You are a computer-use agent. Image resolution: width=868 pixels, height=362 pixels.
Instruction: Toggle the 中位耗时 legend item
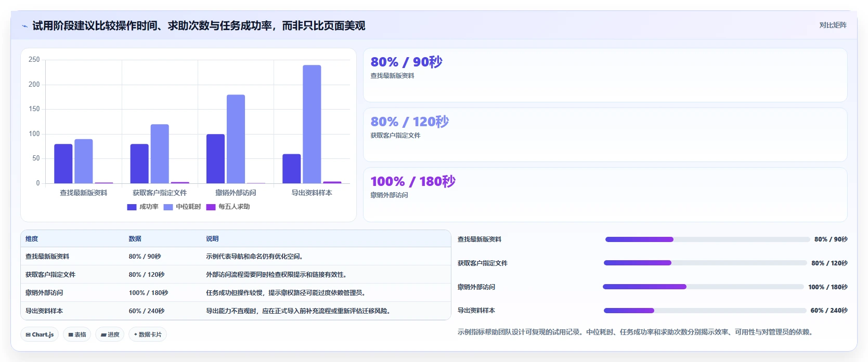pos(182,207)
